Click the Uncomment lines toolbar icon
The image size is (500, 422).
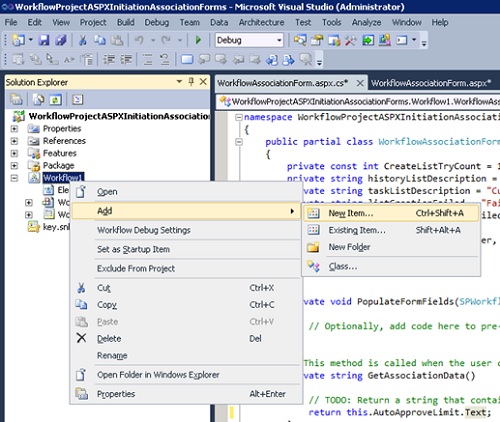pos(164,60)
